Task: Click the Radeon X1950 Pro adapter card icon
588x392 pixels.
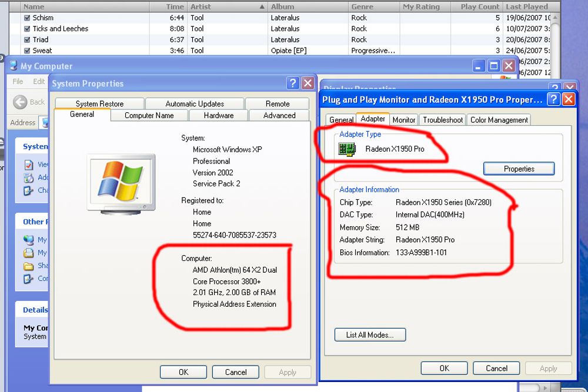Action: click(x=347, y=149)
